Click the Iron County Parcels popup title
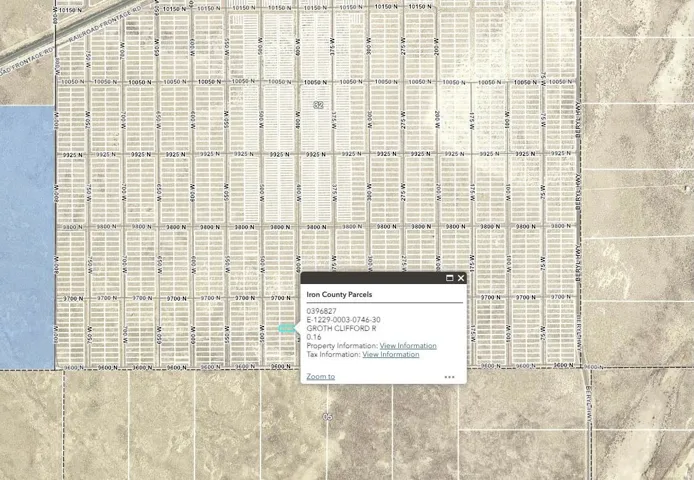Viewport: 694px width, 480px height. point(339,294)
